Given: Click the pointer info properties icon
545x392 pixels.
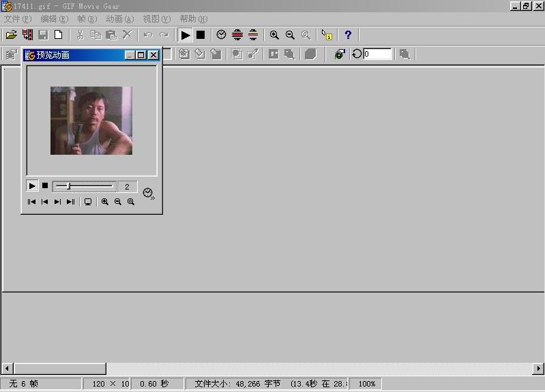Looking at the screenshot, I should pos(327,35).
